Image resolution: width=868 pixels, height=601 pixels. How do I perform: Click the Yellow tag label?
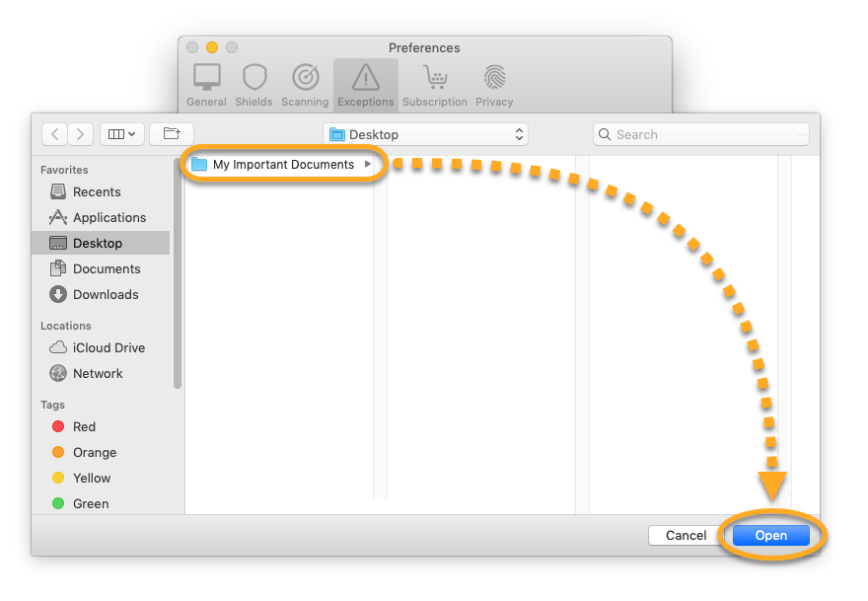[92, 478]
